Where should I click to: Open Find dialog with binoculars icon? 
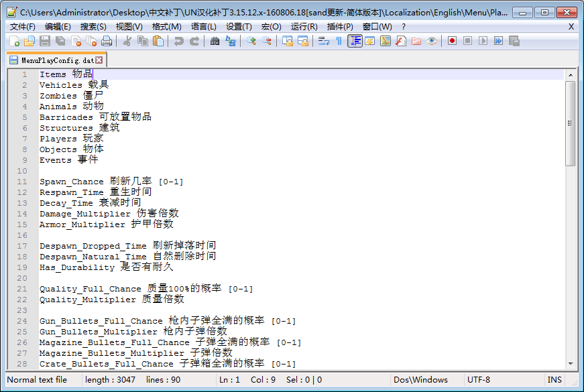pos(215,41)
